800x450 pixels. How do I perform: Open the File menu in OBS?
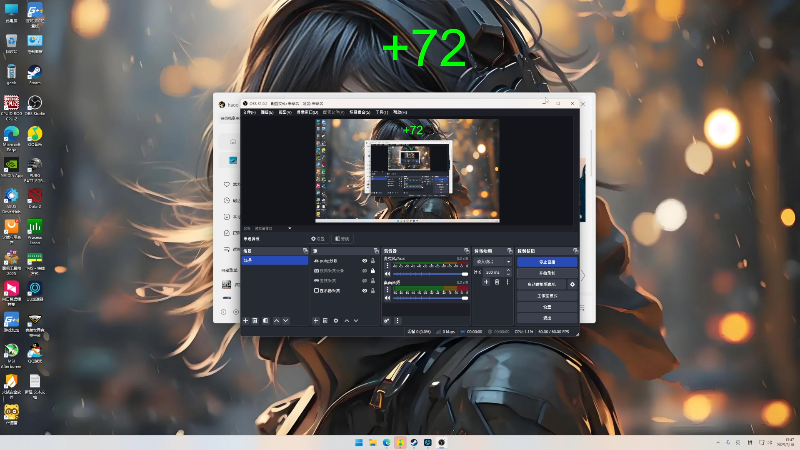point(249,112)
